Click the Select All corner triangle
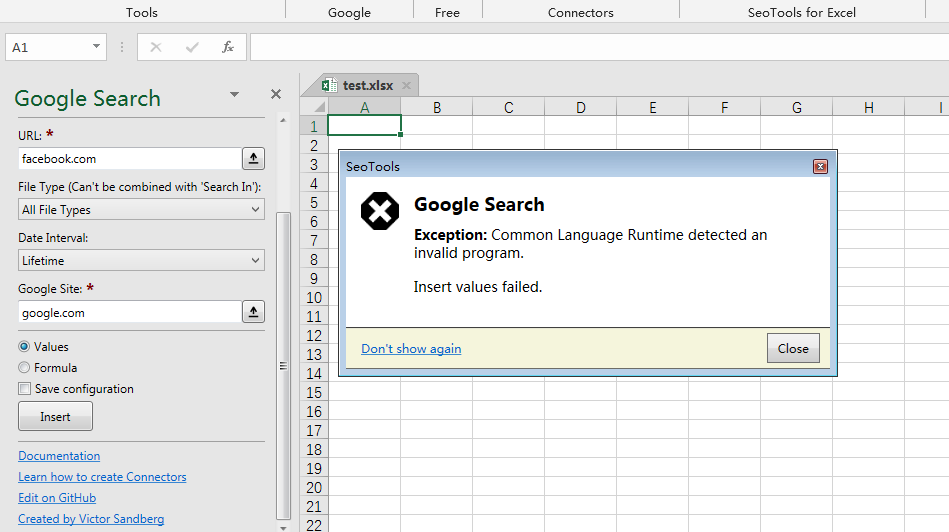 pos(319,108)
